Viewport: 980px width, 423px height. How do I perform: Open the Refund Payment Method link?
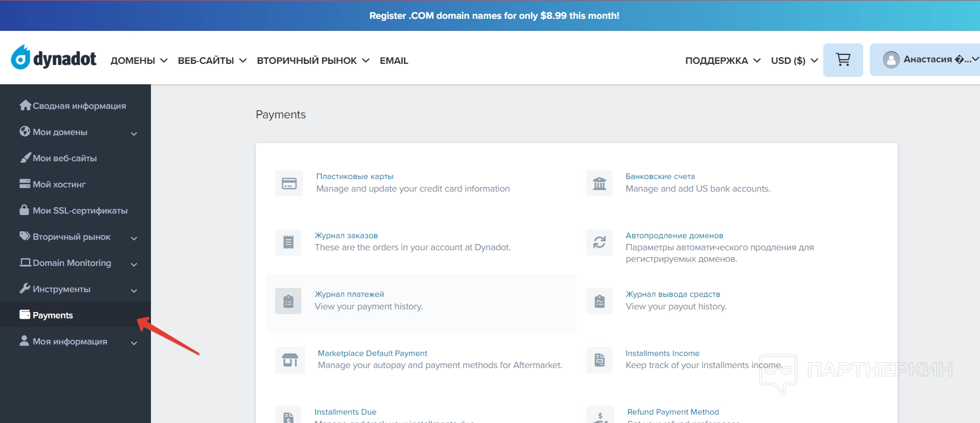673,412
